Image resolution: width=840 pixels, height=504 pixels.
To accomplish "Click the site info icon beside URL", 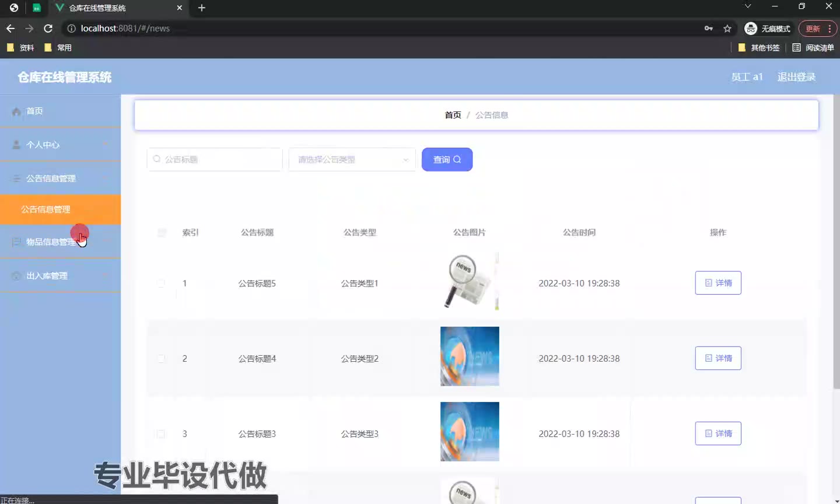I will pos(72,29).
